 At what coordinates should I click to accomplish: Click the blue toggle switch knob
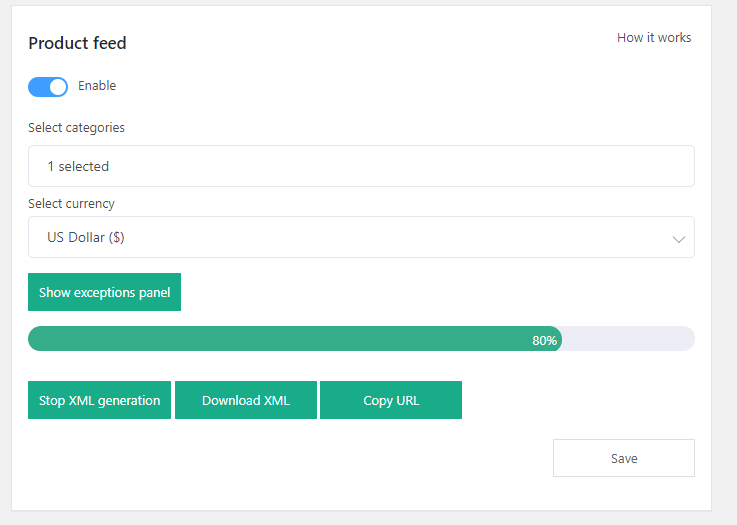58,87
